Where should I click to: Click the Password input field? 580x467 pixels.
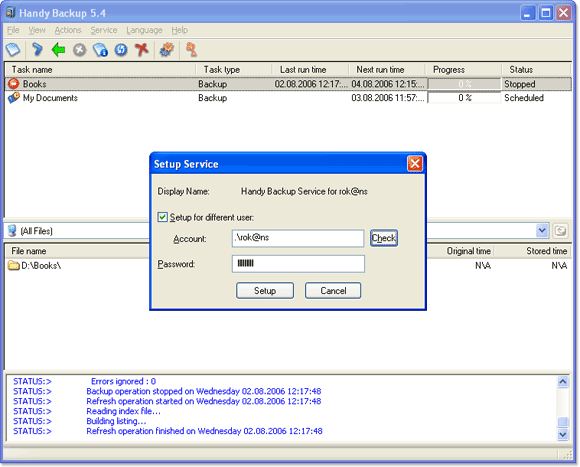pyautogui.click(x=298, y=264)
